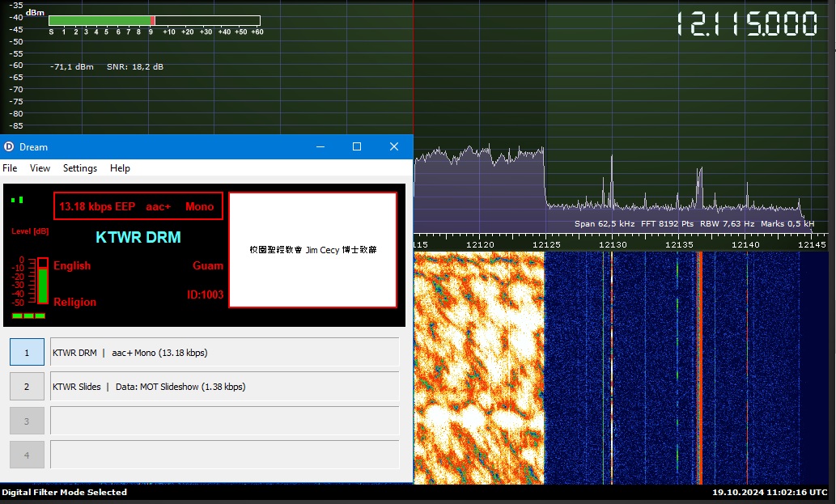
Task: Click the FFT 8192 Pts label
Action: 668,224
